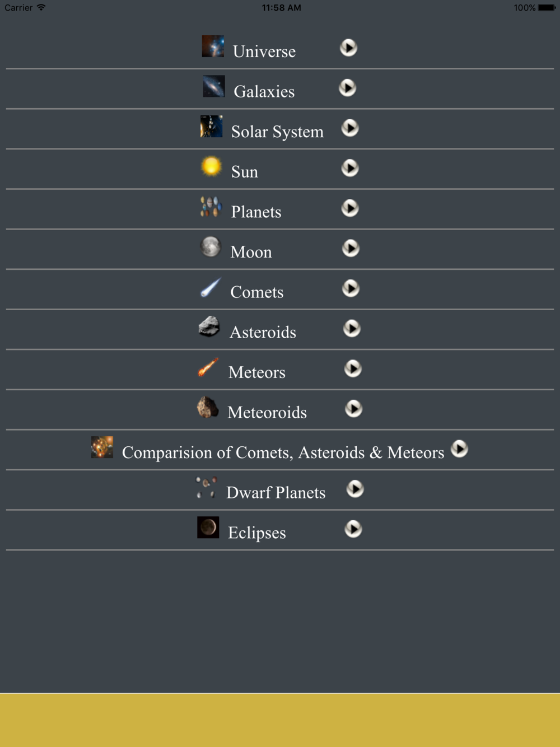This screenshot has height=747, width=560.
Task: Tap the Galaxies spiral image icon
Action: [214, 87]
